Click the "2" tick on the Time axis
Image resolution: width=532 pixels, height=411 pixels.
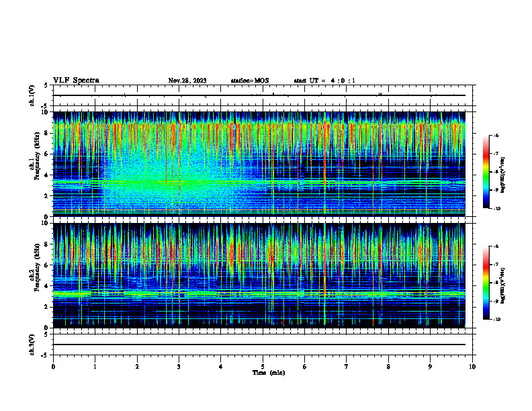tap(137, 367)
